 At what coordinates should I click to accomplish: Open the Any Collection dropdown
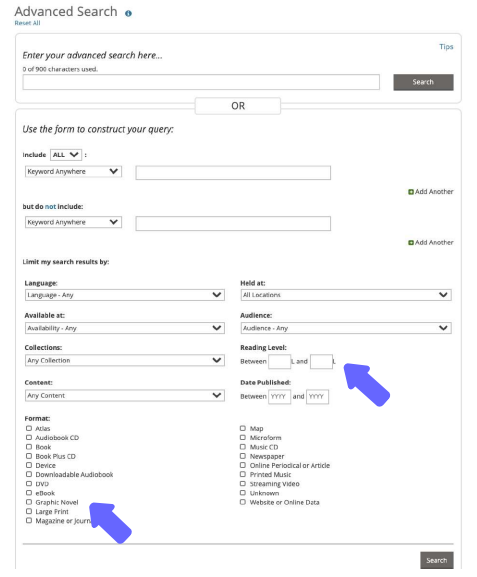tap(125, 360)
